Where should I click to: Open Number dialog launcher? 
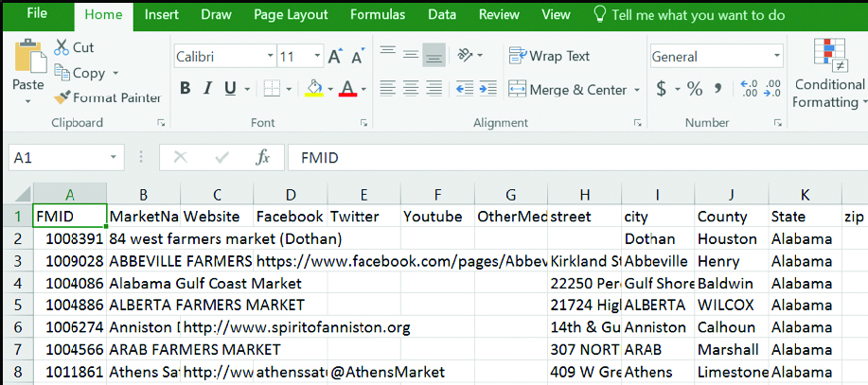(x=779, y=123)
